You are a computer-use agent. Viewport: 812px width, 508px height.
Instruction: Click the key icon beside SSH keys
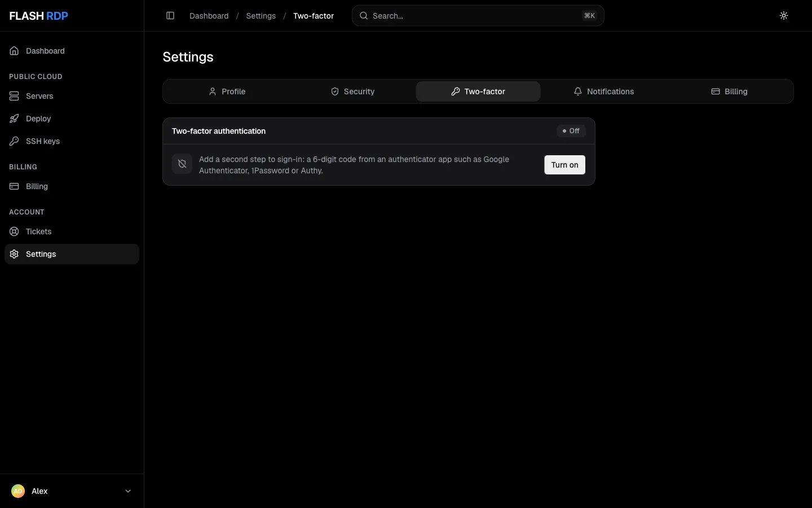pyautogui.click(x=14, y=141)
